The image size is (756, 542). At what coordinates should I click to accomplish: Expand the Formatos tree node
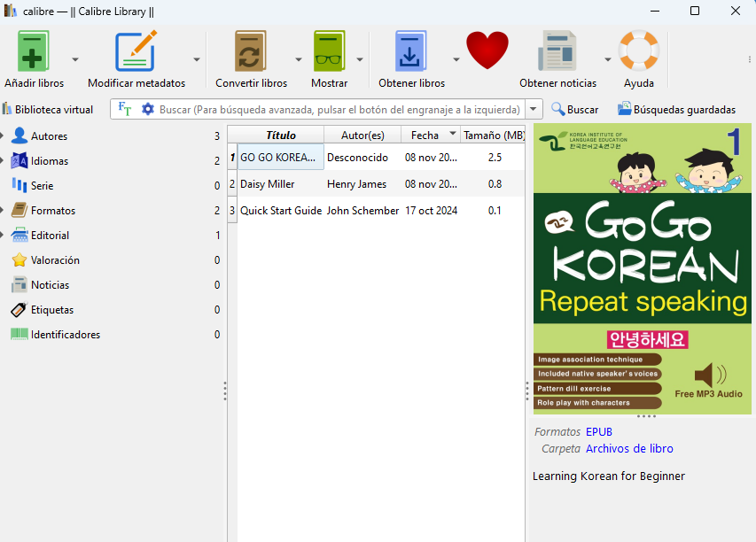coord(3,211)
